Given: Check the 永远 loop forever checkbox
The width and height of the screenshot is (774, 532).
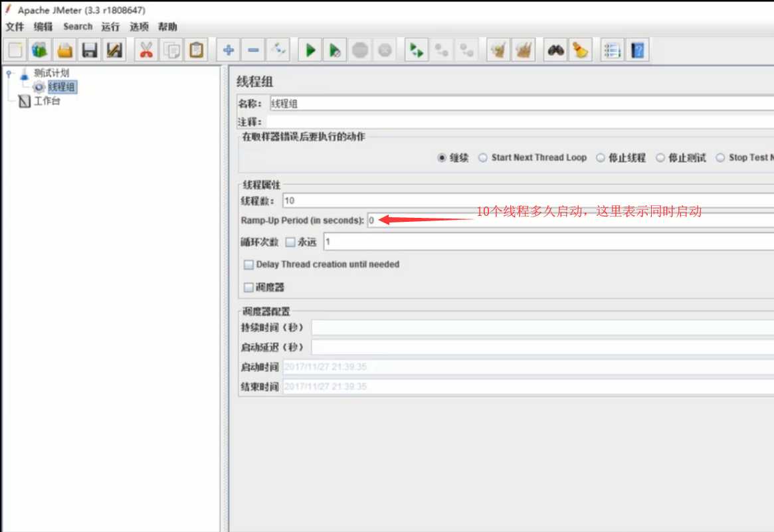Looking at the screenshot, I should pyautogui.click(x=290, y=242).
